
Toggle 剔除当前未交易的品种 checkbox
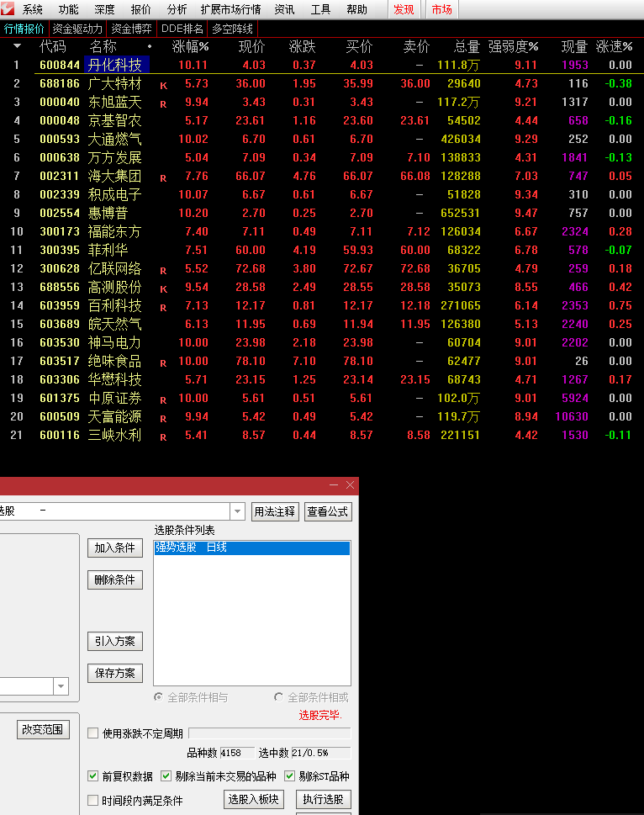tap(166, 776)
